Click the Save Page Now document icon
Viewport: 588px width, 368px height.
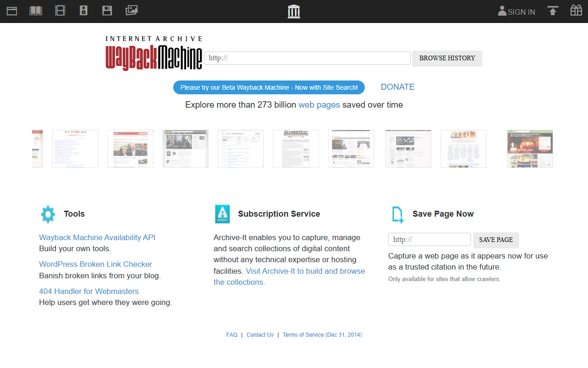[397, 215]
